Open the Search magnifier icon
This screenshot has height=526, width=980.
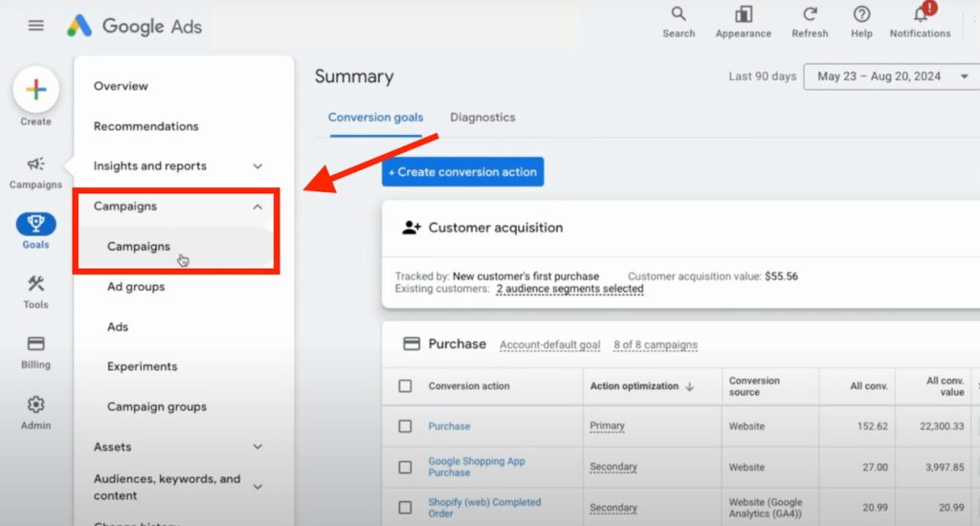tap(679, 14)
